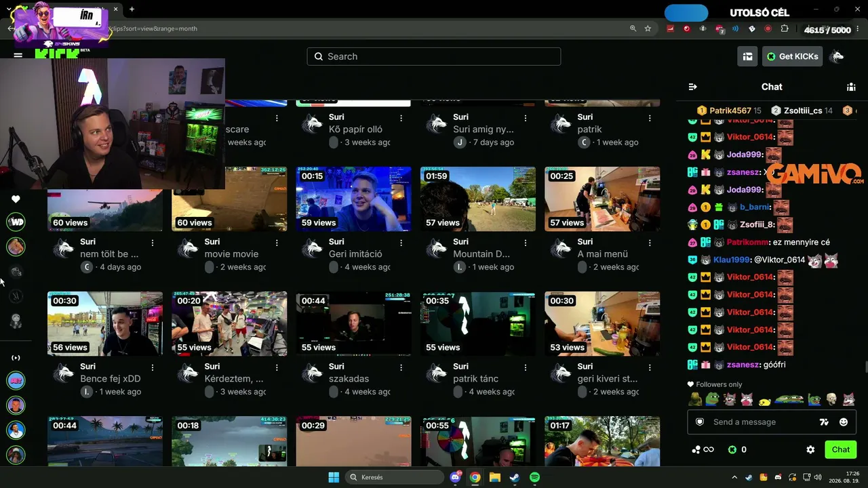The width and height of the screenshot is (868, 488).
Task: Insert the skull emote in chat
Action: (831, 400)
